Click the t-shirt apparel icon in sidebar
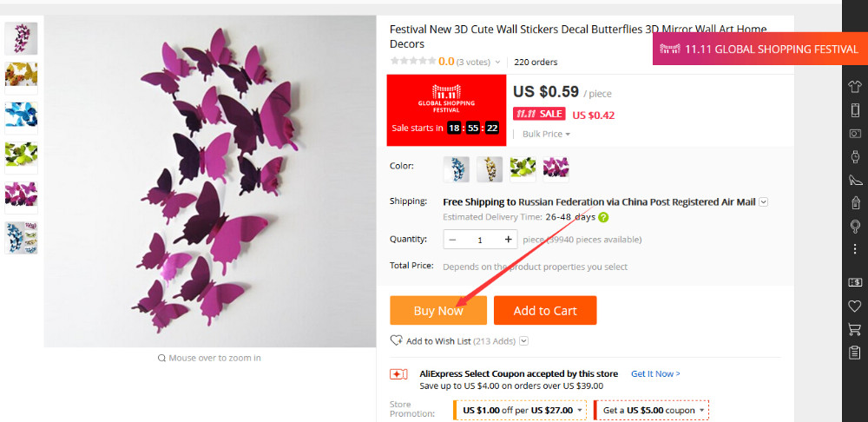868x422 pixels. point(855,86)
